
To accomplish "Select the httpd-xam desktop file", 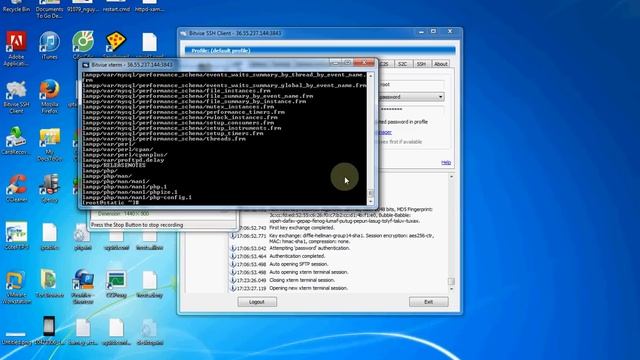I will pos(149,6).
